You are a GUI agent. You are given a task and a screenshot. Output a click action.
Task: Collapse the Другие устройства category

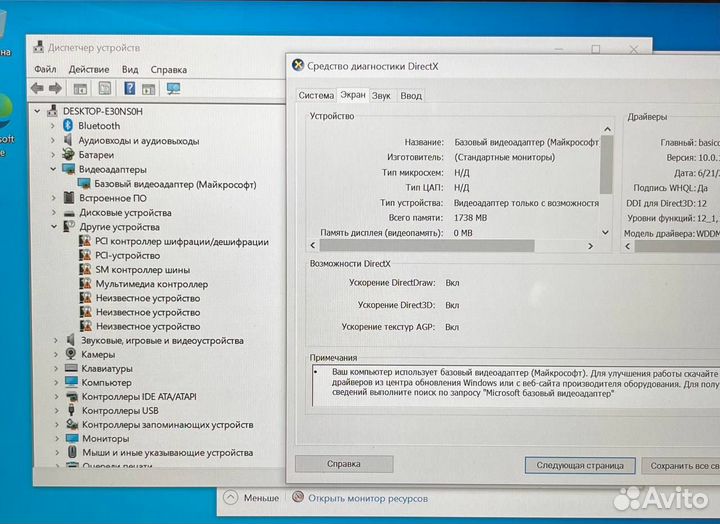pyautogui.click(x=54, y=226)
